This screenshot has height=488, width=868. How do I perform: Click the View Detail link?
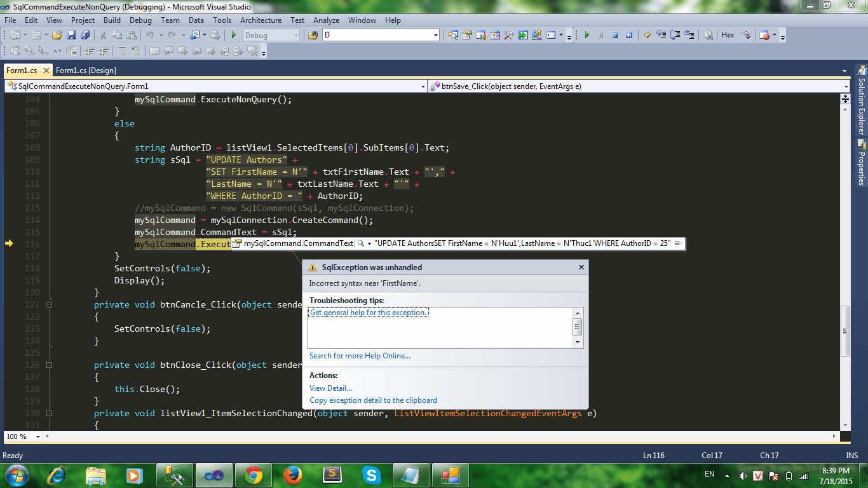pos(330,388)
